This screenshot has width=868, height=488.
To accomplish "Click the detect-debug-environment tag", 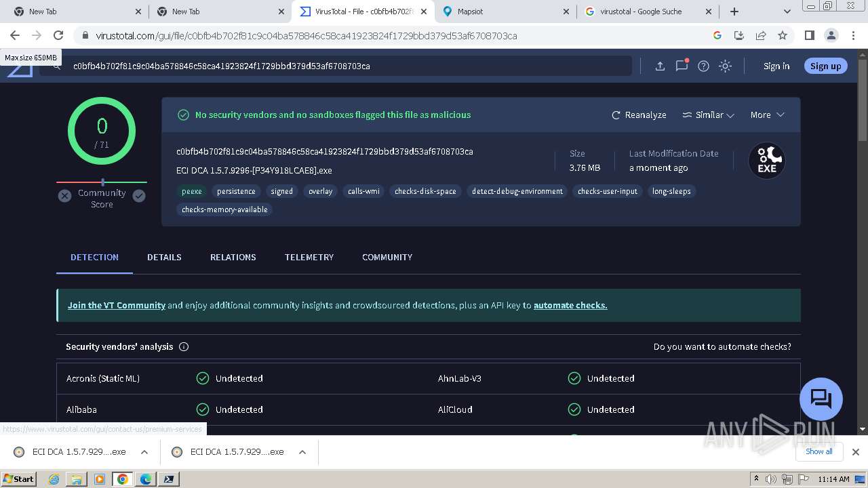I will click(517, 191).
